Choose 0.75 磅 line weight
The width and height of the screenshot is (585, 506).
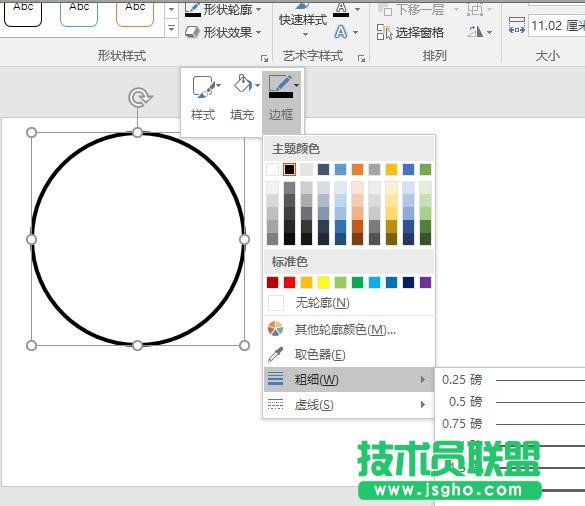[510, 424]
